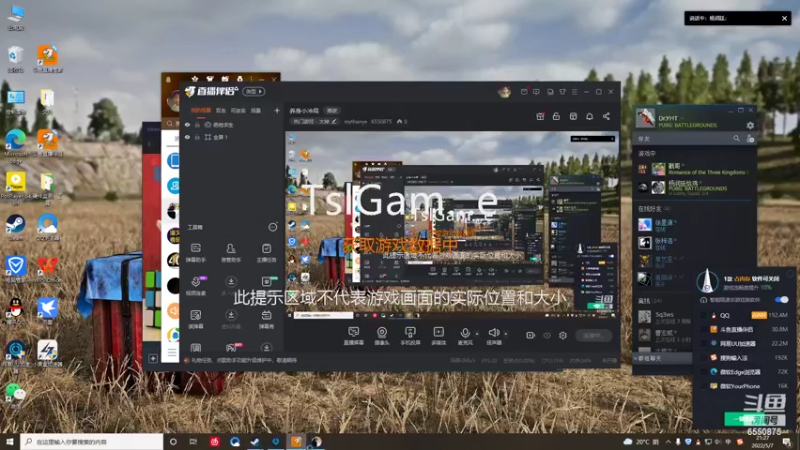Open the 弹幕助手 tool

click(195, 253)
